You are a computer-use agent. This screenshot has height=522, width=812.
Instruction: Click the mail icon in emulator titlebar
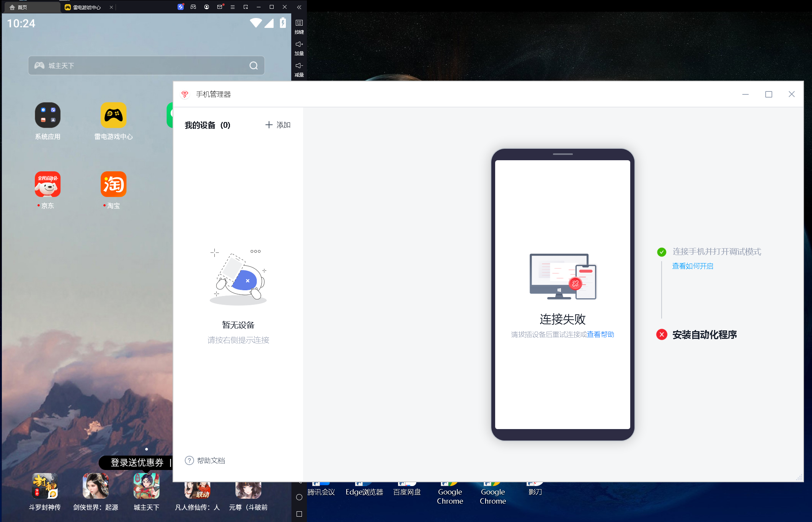pos(220,7)
